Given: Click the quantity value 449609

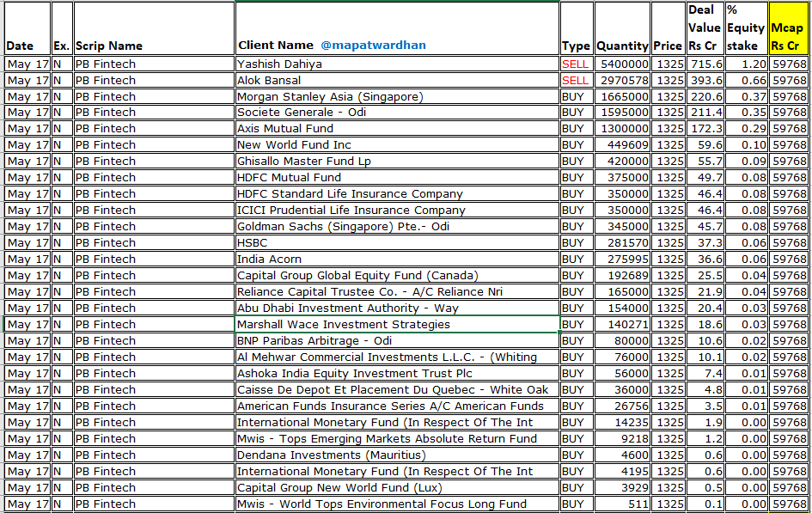Looking at the screenshot, I should 627,145.
